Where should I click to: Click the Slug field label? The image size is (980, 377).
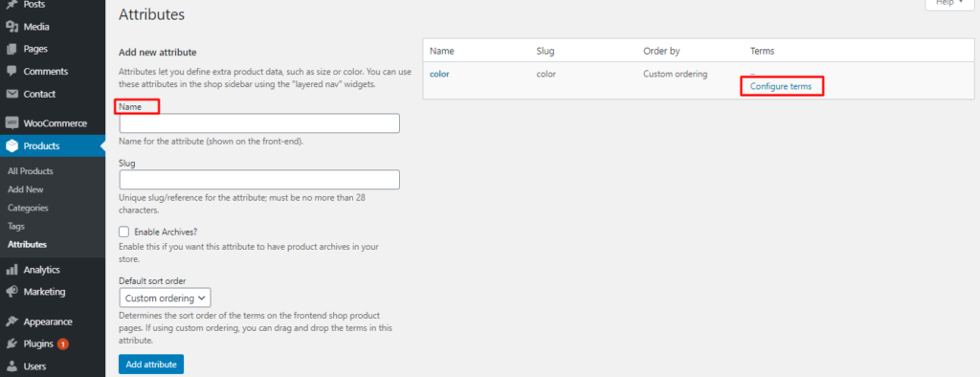[127, 163]
